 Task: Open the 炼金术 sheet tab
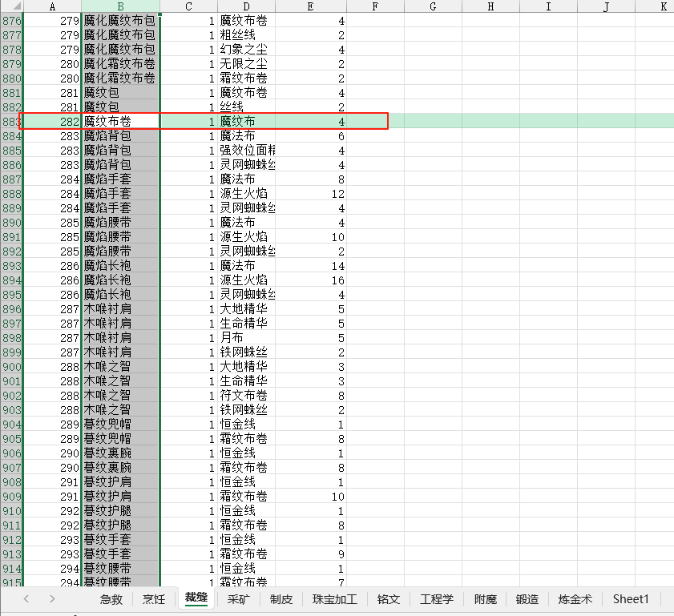coord(575,599)
